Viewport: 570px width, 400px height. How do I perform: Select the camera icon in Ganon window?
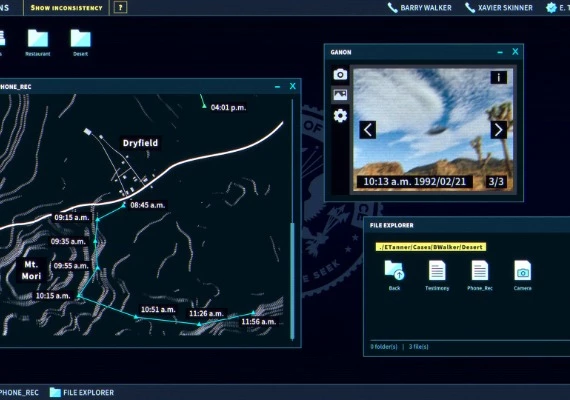pos(340,74)
